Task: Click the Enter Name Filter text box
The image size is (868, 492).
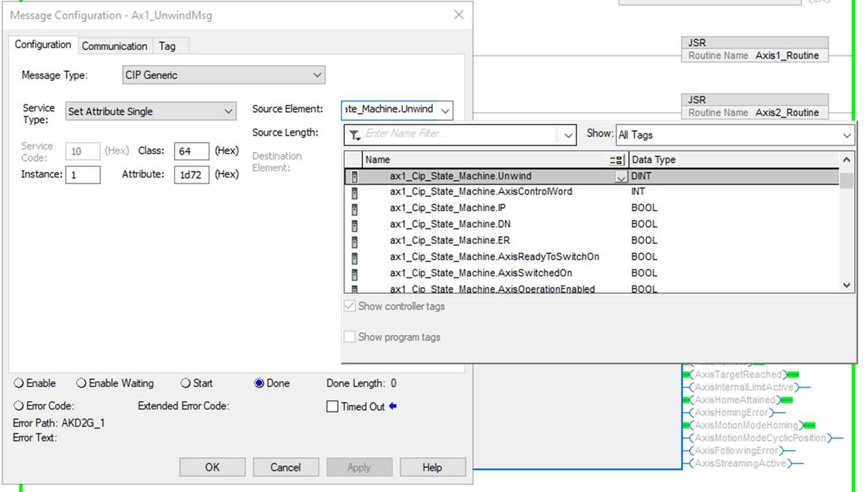Action: pos(460,134)
